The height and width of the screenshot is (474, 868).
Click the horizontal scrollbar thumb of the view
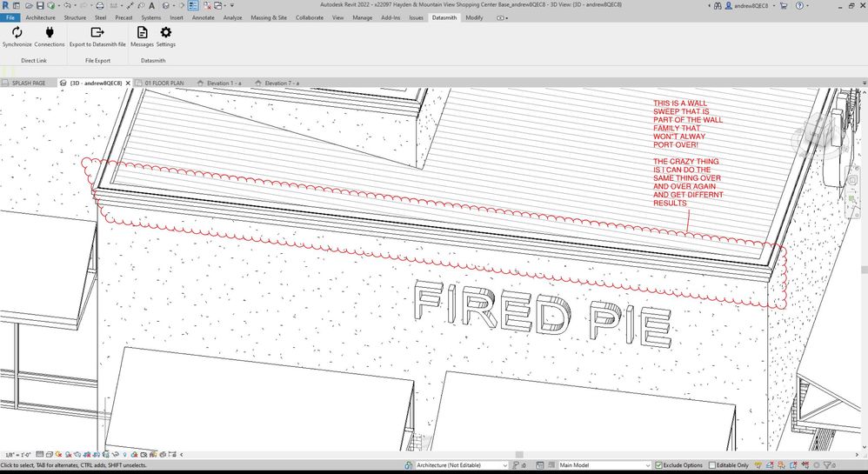(x=518, y=455)
